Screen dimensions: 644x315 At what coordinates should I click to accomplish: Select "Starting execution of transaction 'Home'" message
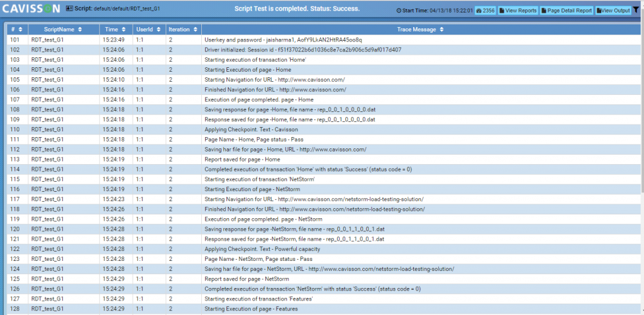click(x=255, y=60)
